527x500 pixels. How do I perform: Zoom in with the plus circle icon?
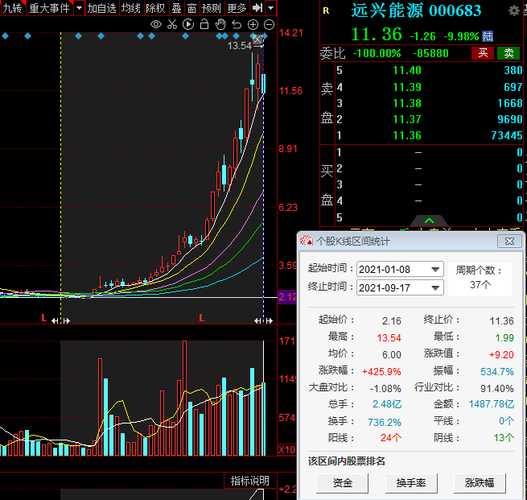(x=253, y=24)
